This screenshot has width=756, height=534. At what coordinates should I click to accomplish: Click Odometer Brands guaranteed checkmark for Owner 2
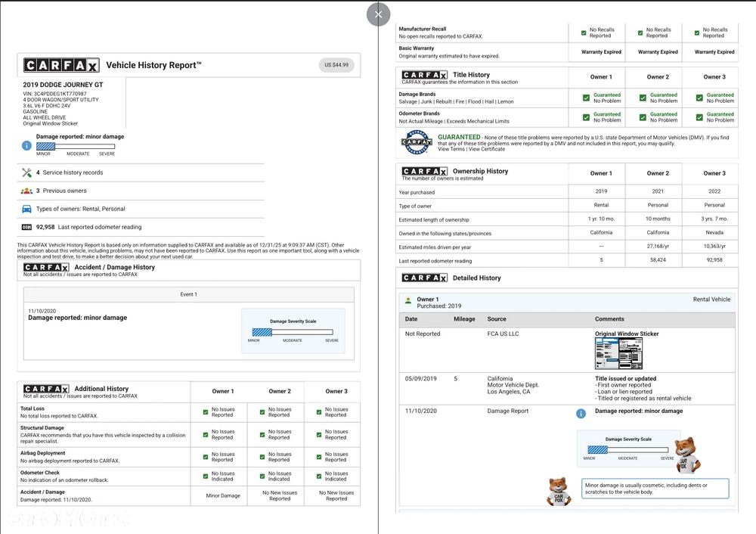pos(643,117)
